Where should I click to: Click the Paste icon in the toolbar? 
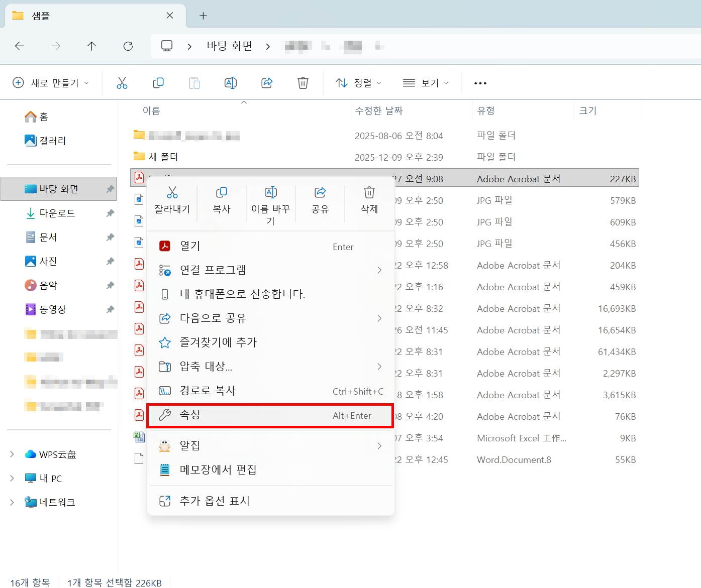point(194,83)
